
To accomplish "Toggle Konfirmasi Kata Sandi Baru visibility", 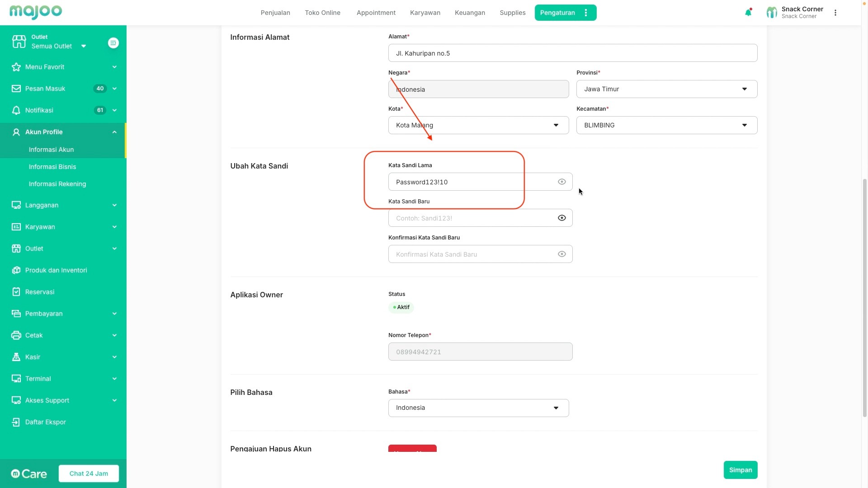I will (x=561, y=254).
